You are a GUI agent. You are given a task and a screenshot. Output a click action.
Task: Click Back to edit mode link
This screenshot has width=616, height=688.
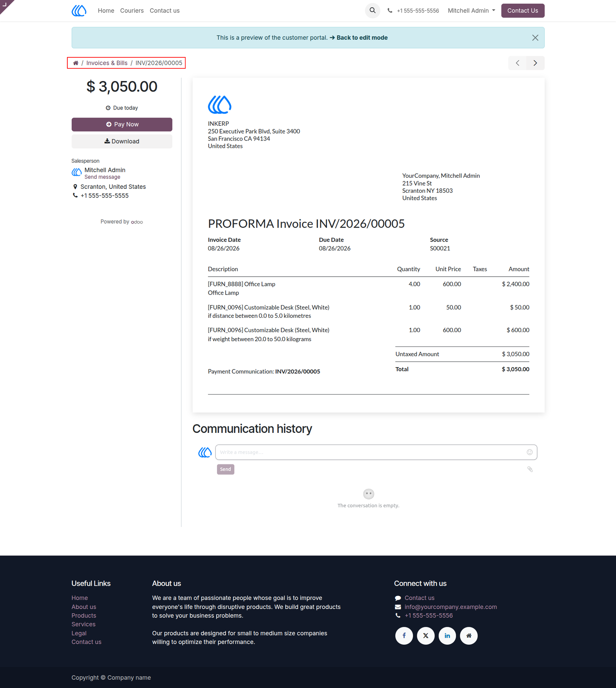pyautogui.click(x=358, y=38)
